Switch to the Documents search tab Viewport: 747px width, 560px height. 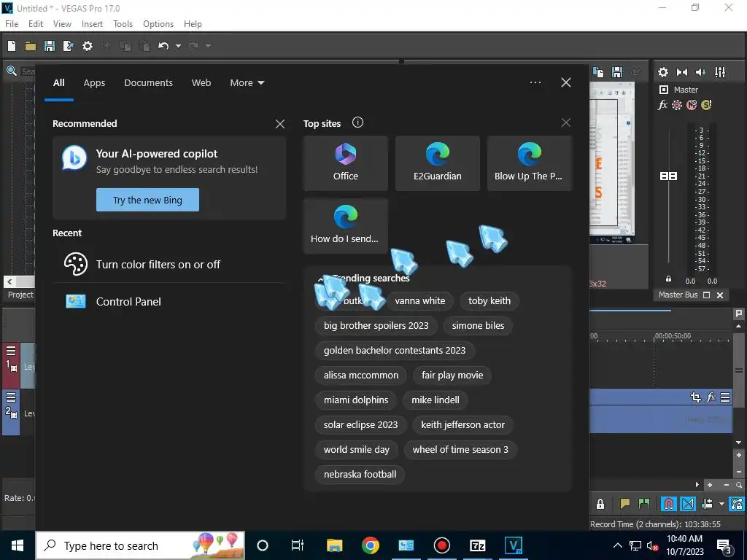coord(149,83)
